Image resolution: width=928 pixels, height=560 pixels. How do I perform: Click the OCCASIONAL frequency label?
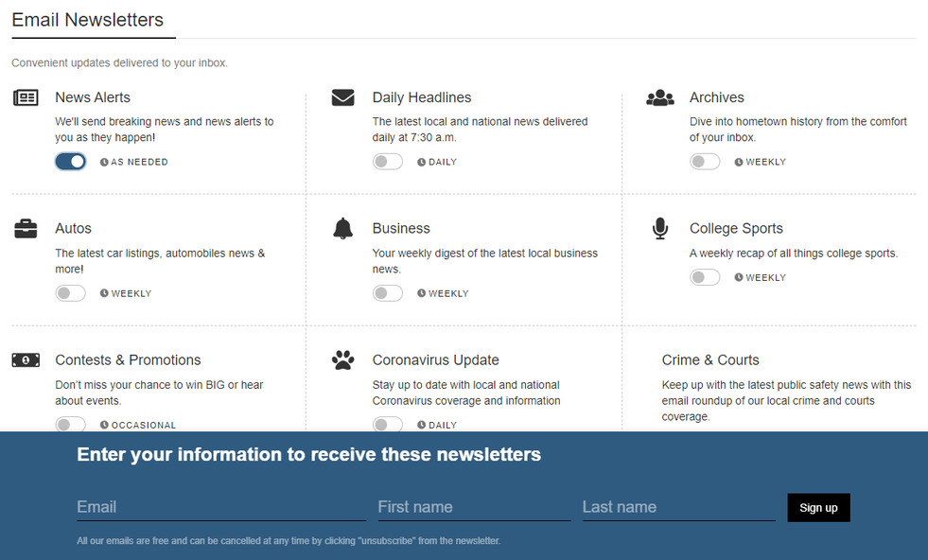tap(144, 425)
